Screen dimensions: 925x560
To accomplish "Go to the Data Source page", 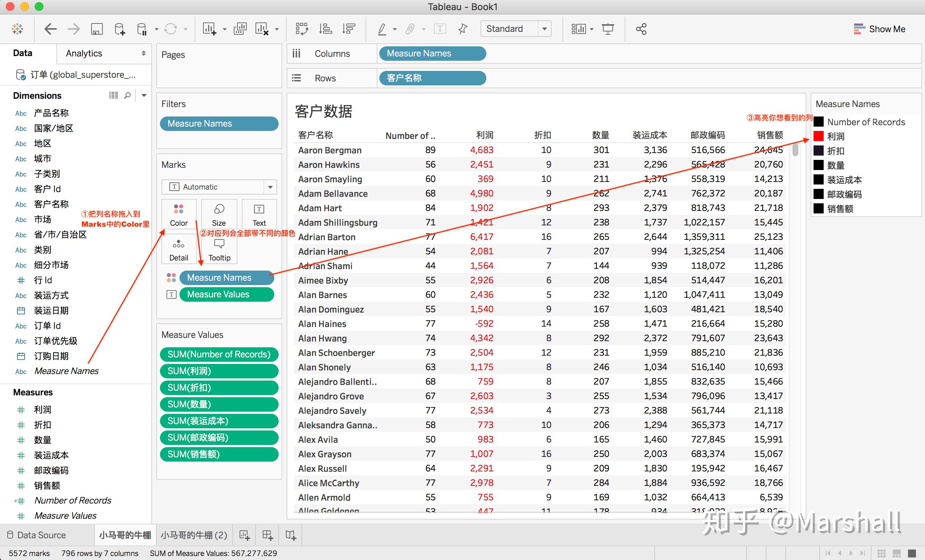I will point(41,535).
